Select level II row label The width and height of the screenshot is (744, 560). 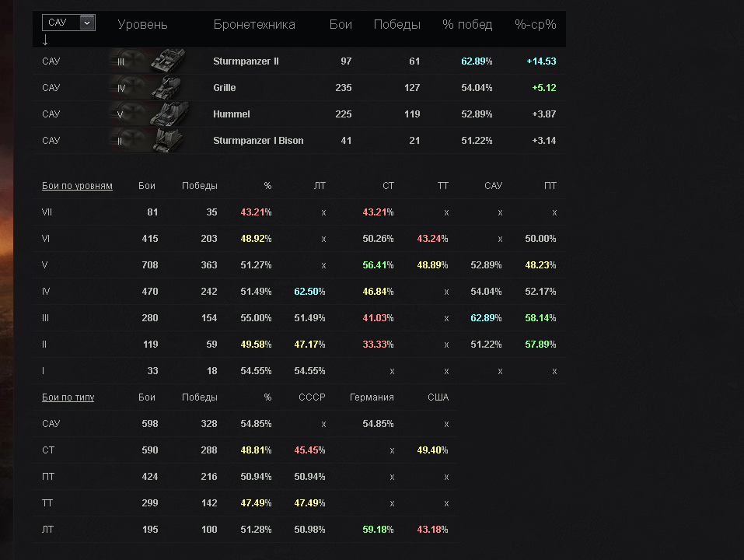tap(44, 345)
